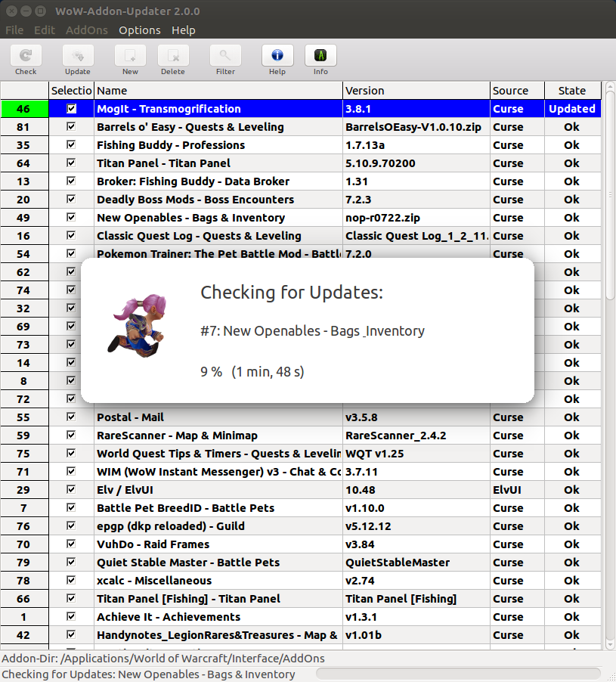Sort by the Name column header
This screenshot has height=682, width=616.
click(218, 91)
